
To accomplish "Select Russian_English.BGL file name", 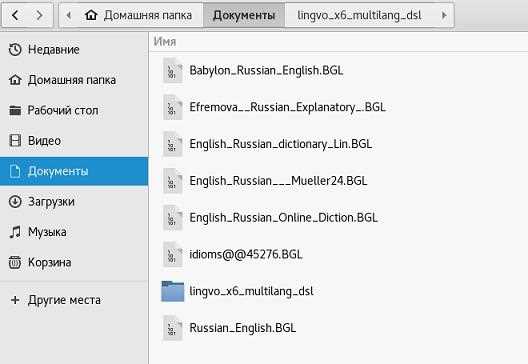I will click(243, 328).
